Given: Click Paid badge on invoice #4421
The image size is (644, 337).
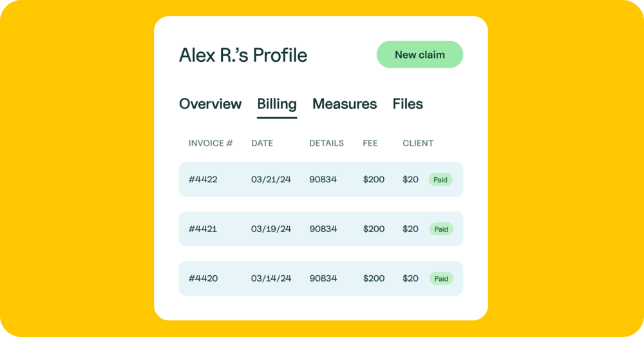Looking at the screenshot, I should (x=441, y=229).
